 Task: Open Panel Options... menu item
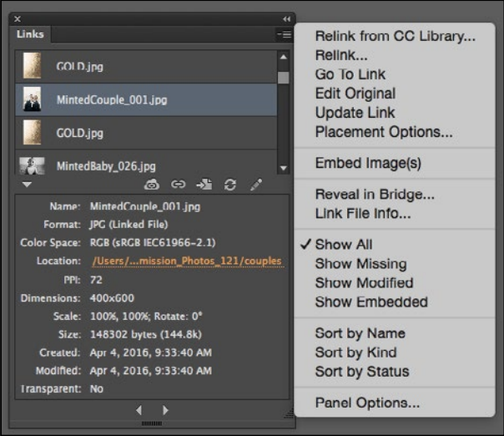[x=367, y=403]
